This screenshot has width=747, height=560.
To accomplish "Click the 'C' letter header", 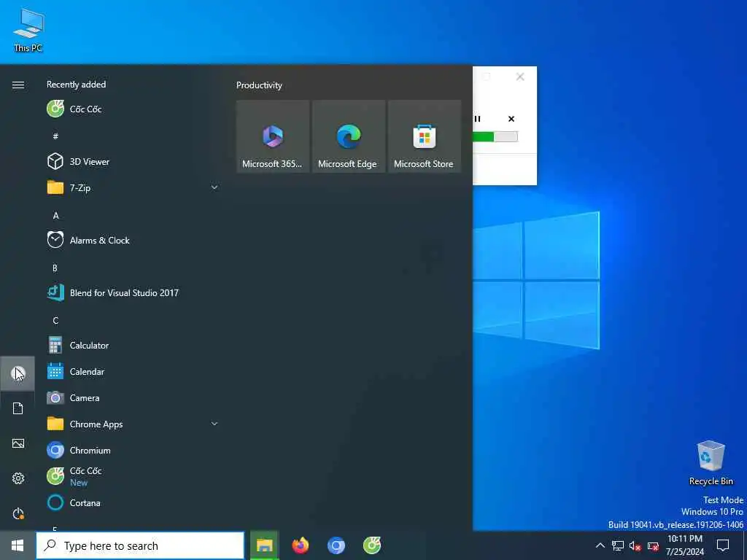I will [55, 320].
